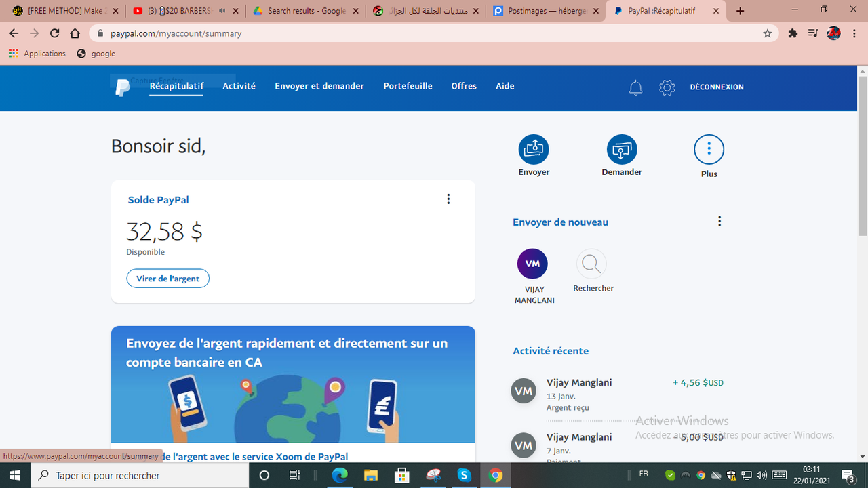Click the Demander request money icon

tap(622, 149)
